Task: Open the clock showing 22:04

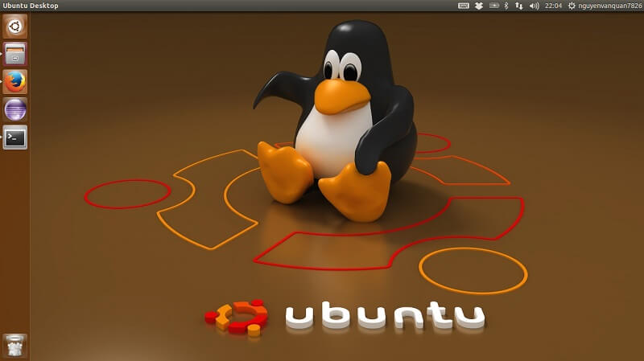Action: (553, 6)
